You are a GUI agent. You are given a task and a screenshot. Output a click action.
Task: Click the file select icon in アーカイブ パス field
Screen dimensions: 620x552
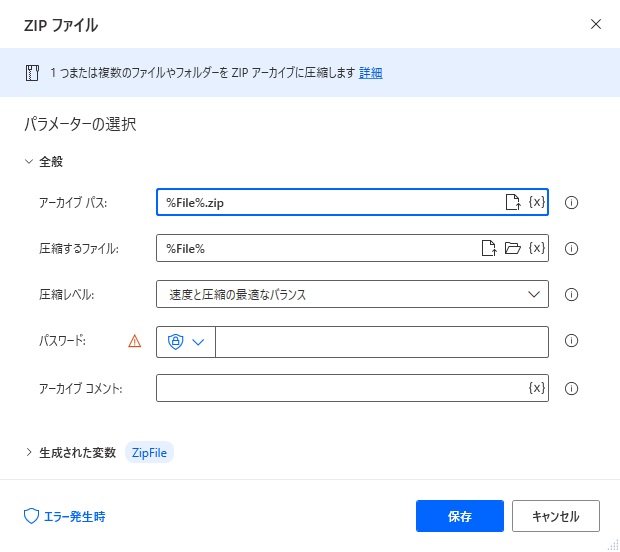click(x=513, y=202)
